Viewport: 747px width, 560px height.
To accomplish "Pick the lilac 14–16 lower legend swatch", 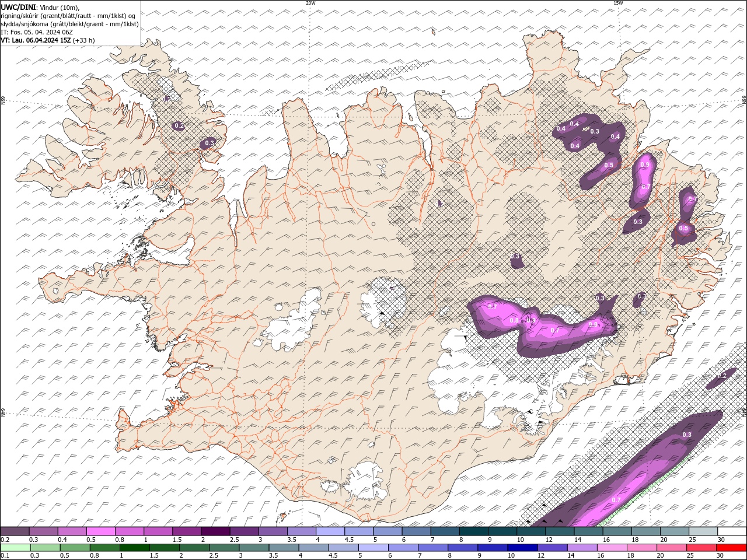I will click(x=582, y=548).
